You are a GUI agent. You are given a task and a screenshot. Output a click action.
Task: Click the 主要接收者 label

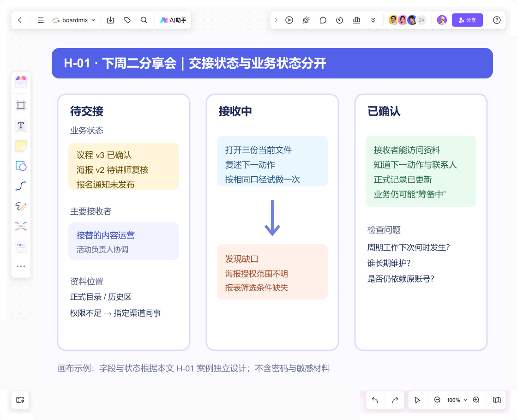[x=90, y=211]
